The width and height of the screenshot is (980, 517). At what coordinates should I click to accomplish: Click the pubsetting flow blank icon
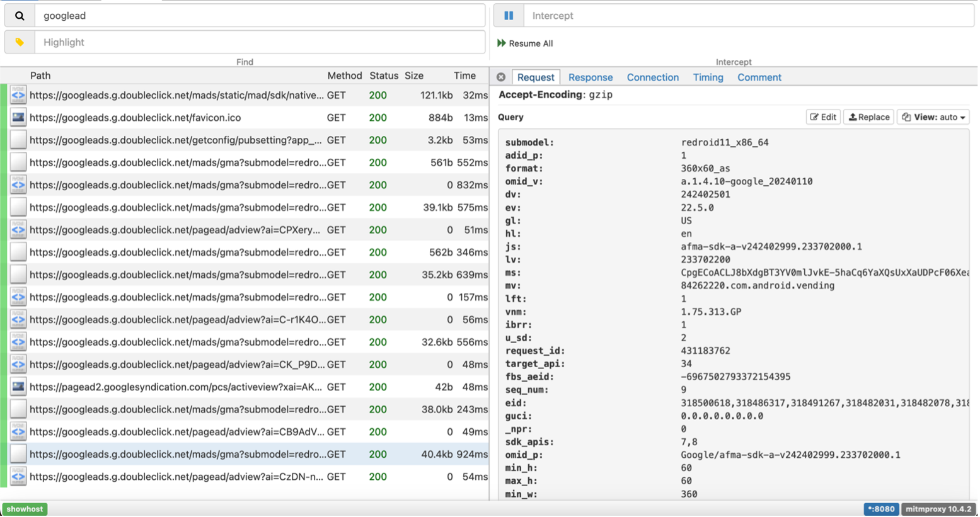18,140
